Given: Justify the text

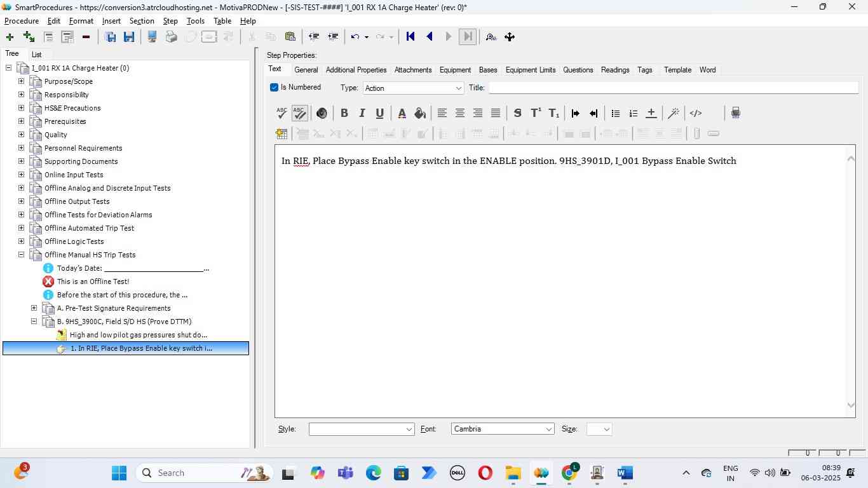Looking at the screenshot, I should [x=496, y=113].
